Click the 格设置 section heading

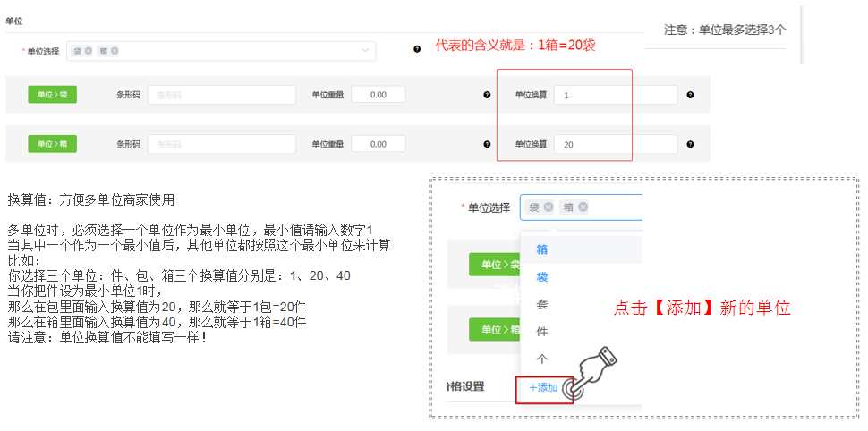click(466, 386)
